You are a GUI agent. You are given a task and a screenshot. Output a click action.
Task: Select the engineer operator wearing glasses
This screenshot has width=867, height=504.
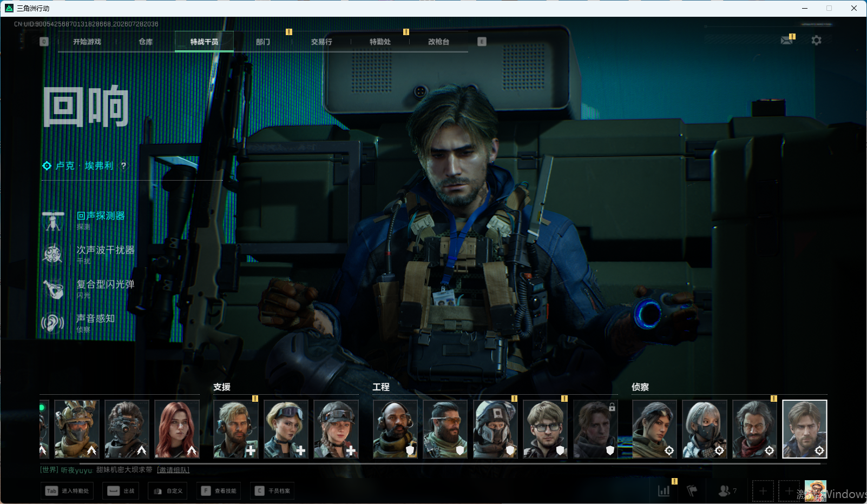coord(546,429)
